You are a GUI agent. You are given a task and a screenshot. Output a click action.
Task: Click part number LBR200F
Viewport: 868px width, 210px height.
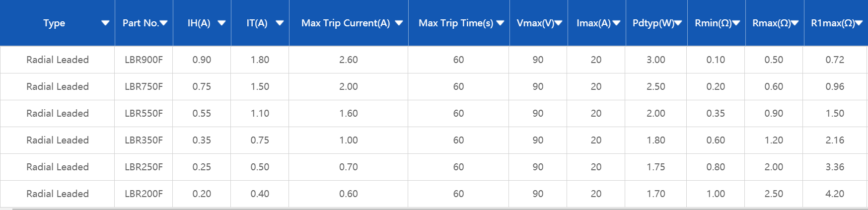tap(144, 194)
